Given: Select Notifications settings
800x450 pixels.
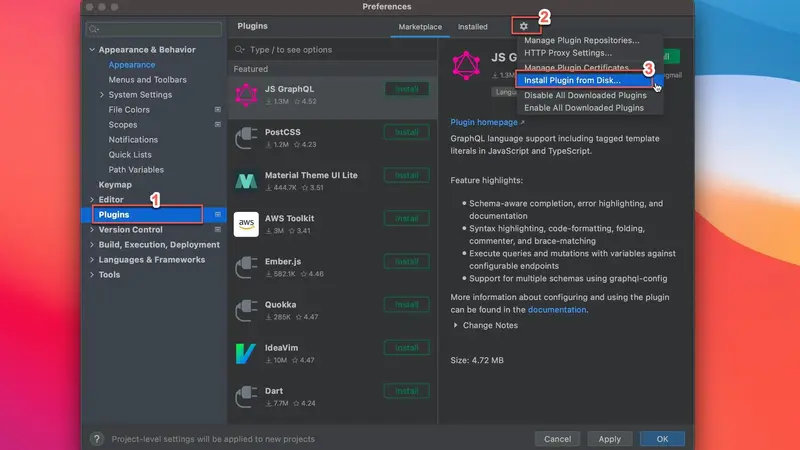Looking at the screenshot, I should pos(133,140).
